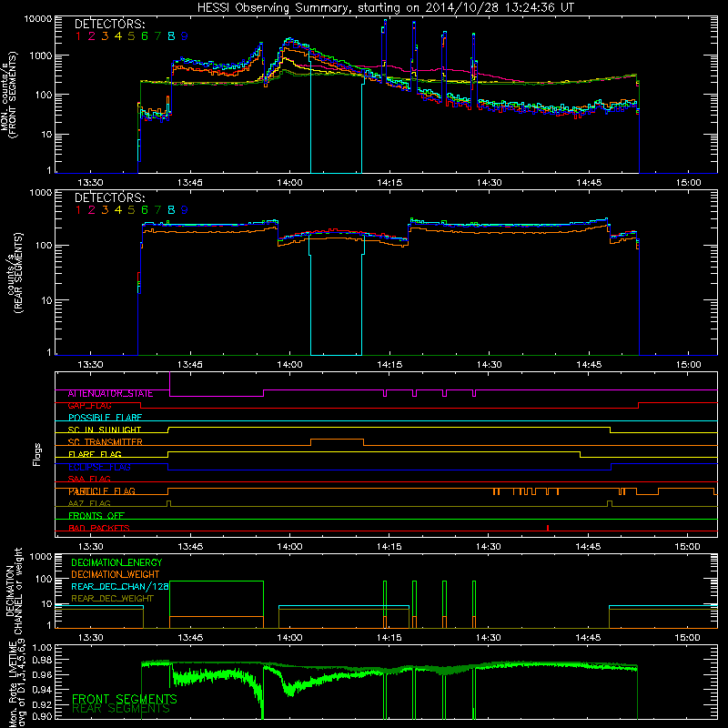Click the SC_TRANSMITTER flag label
The height and width of the screenshot is (728, 728).
105,442
